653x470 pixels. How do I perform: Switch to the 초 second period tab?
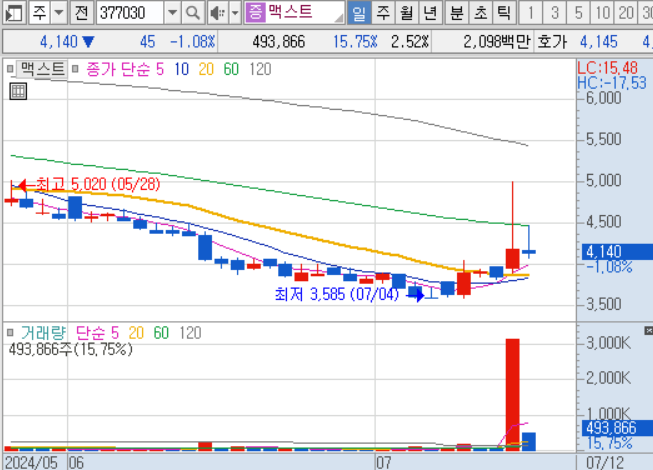tap(481, 12)
